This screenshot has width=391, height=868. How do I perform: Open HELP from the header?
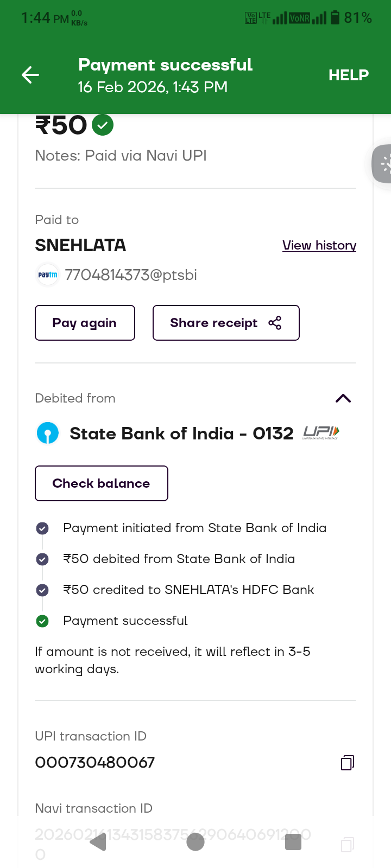tap(348, 75)
